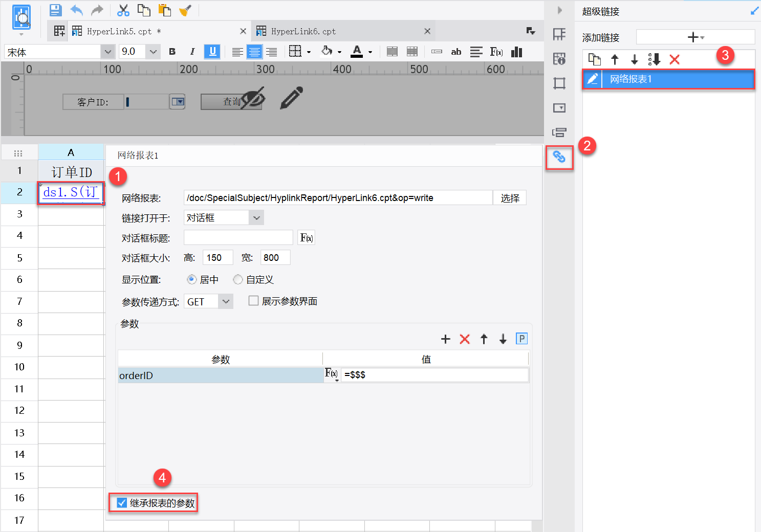Delete parameter with red X

tap(465, 339)
